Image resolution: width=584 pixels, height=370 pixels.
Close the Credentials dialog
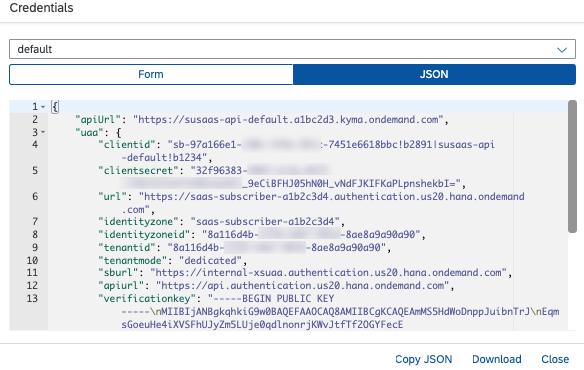(x=555, y=359)
